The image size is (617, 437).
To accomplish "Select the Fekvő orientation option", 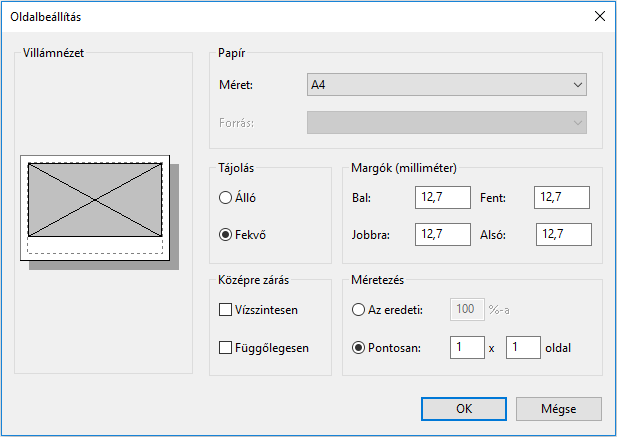I will (x=226, y=235).
